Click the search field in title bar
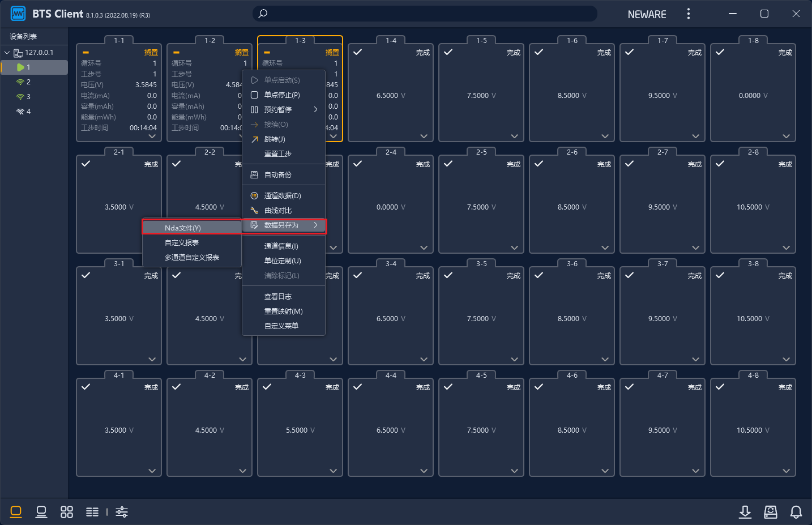 click(x=425, y=14)
